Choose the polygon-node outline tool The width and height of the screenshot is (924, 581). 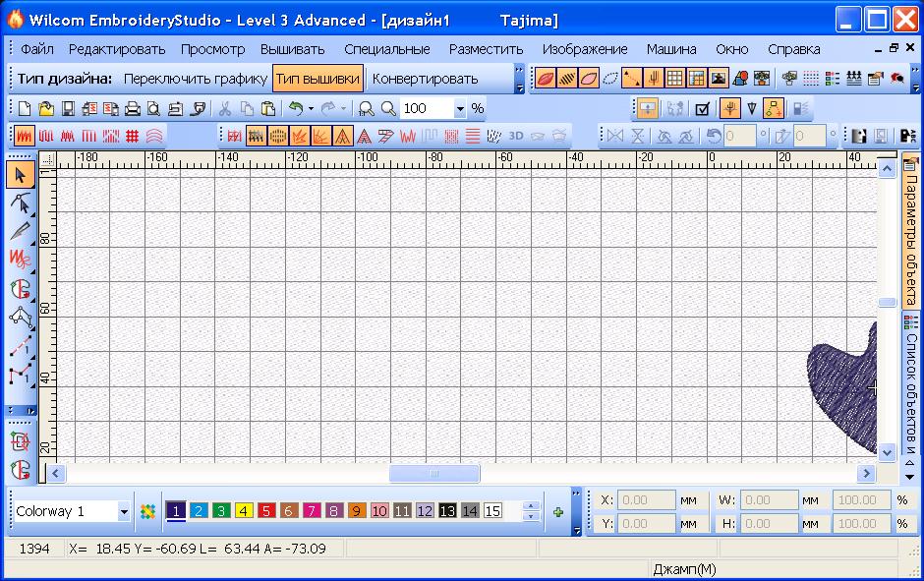(x=20, y=318)
